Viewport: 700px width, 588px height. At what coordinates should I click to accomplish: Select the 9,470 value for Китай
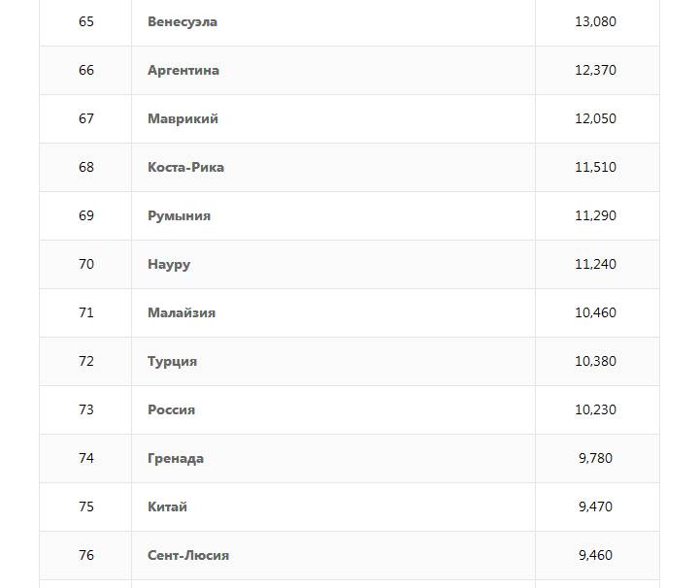click(595, 506)
